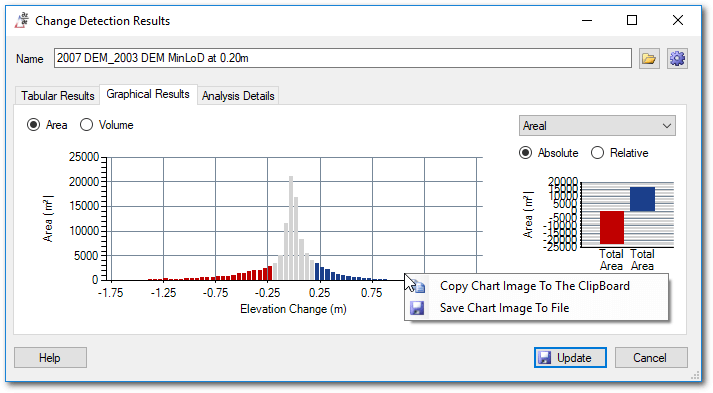Click the red Total Area bar in chart
Screen dimensions: 713x393
(612, 227)
